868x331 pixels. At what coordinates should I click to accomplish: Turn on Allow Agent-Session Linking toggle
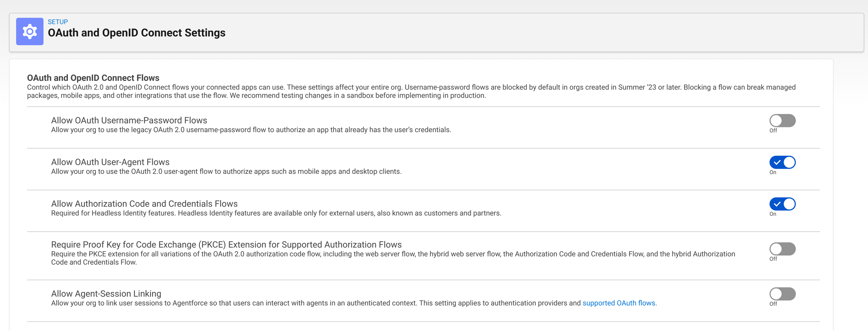point(782,294)
